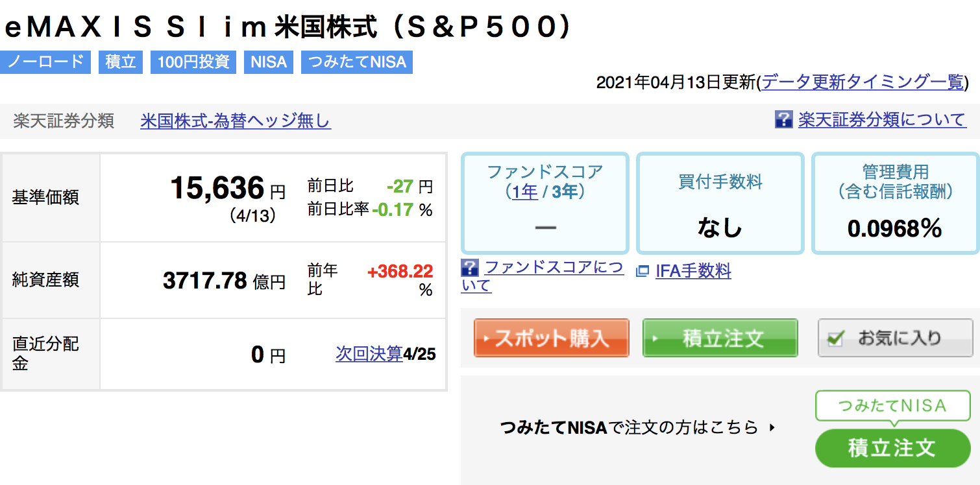Click the question mark icon beside ファンドスコアについて
The height and width of the screenshot is (485, 980).
point(470,267)
